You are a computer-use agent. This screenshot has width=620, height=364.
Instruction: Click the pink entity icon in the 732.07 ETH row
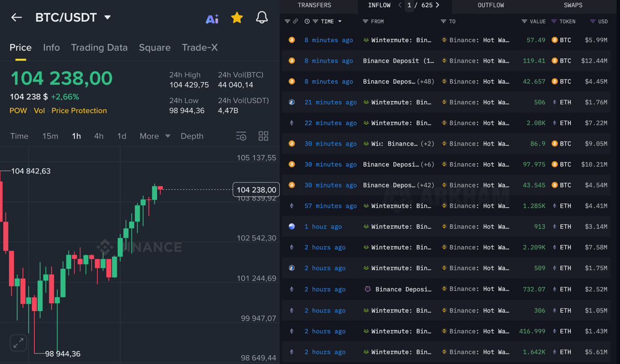(x=368, y=289)
